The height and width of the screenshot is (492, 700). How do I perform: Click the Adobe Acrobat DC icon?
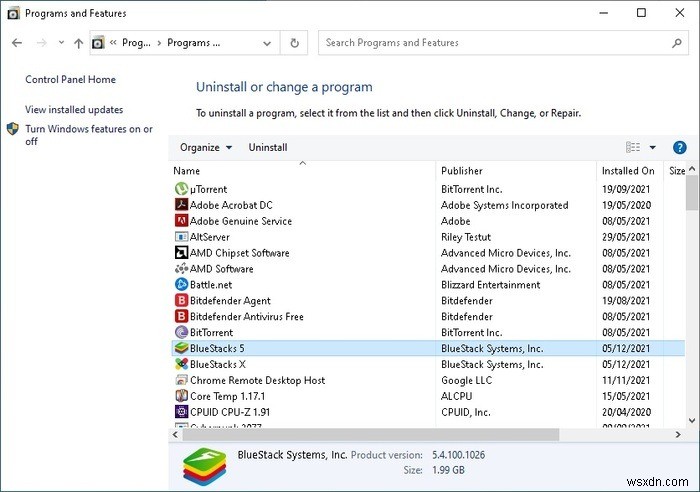tap(181, 204)
